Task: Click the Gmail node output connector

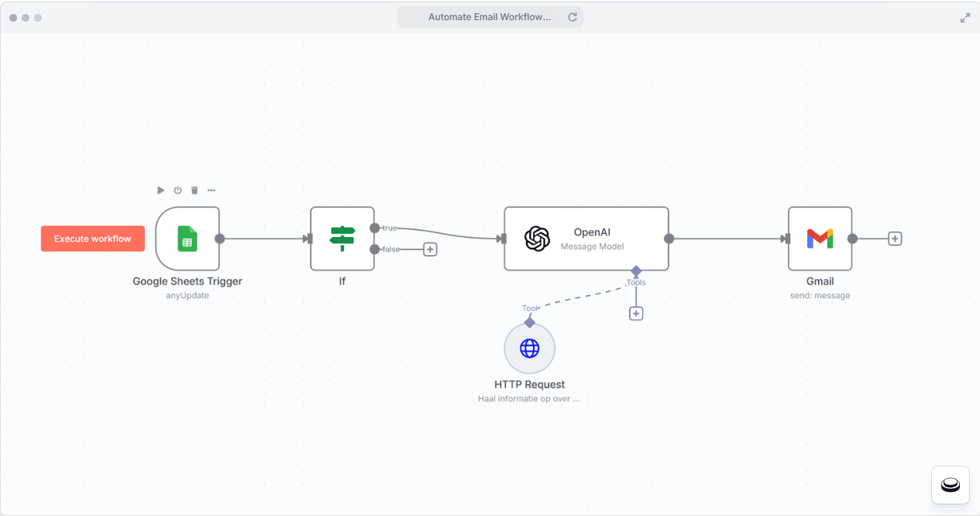Action: coord(853,239)
